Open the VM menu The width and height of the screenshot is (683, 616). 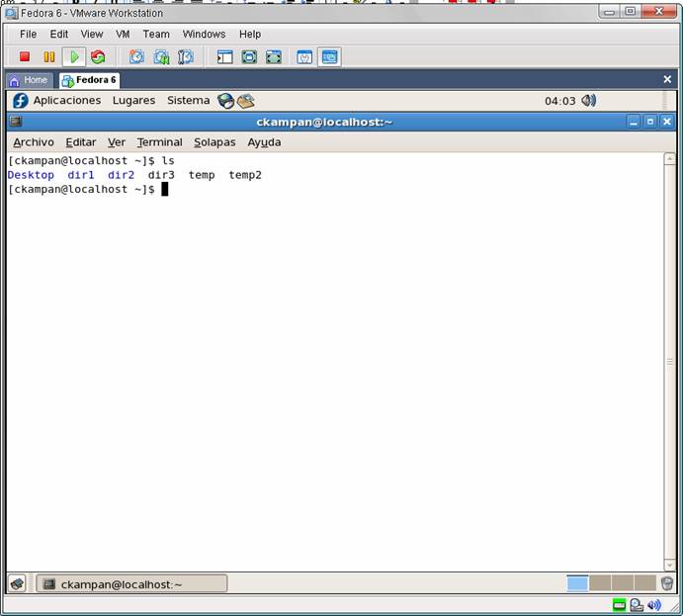[x=123, y=34]
